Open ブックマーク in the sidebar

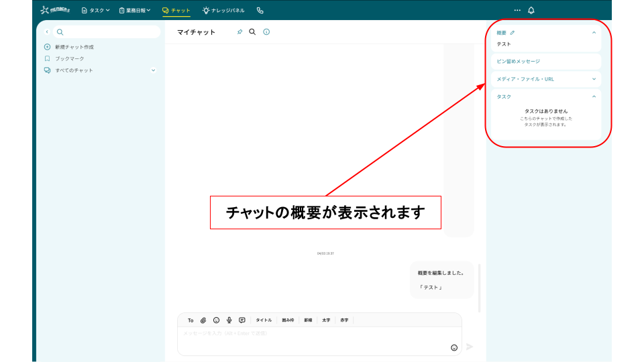[69, 58]
